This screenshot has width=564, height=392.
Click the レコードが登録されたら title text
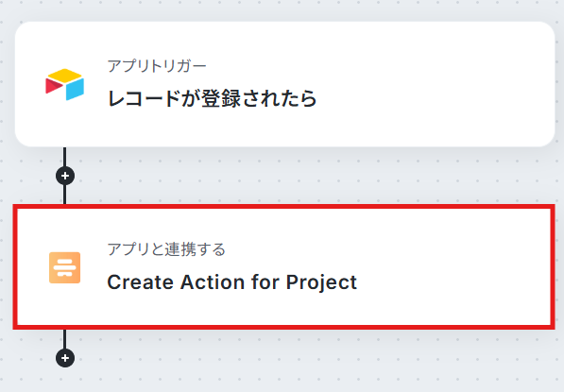coord(213,98)
